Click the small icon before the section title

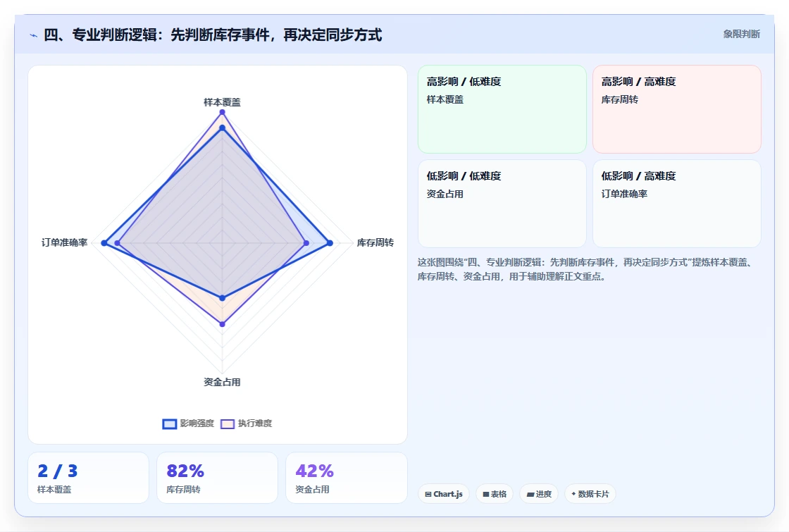point(34,35)
